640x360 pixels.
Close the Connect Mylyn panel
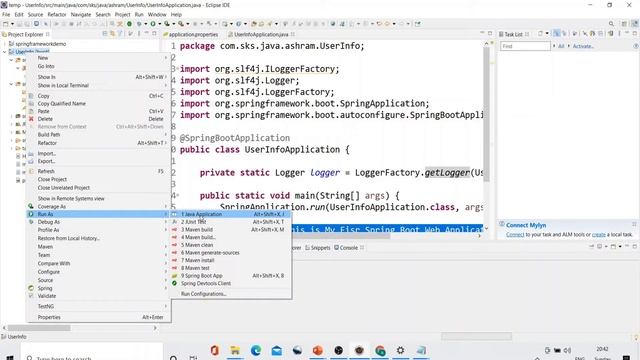click(x=634, y=224)
